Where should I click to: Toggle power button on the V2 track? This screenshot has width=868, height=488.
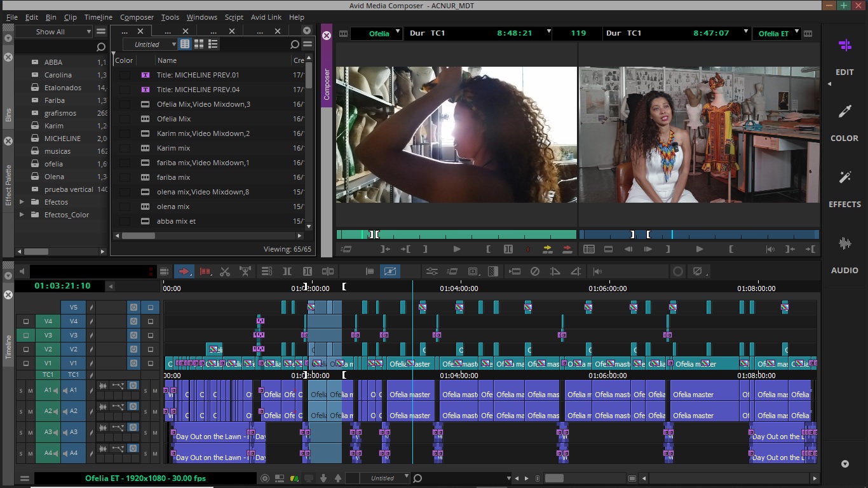pyautogui.click(x=133, y=349)
